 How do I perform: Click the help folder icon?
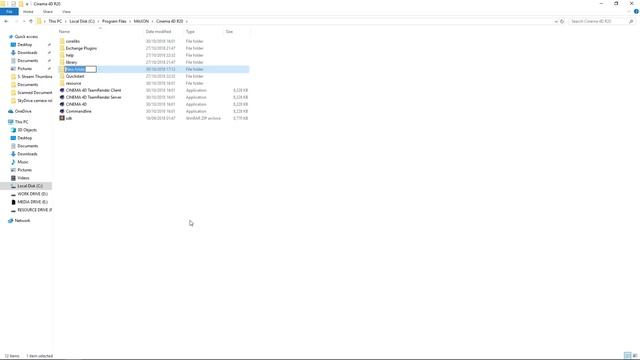pos(62,55)
